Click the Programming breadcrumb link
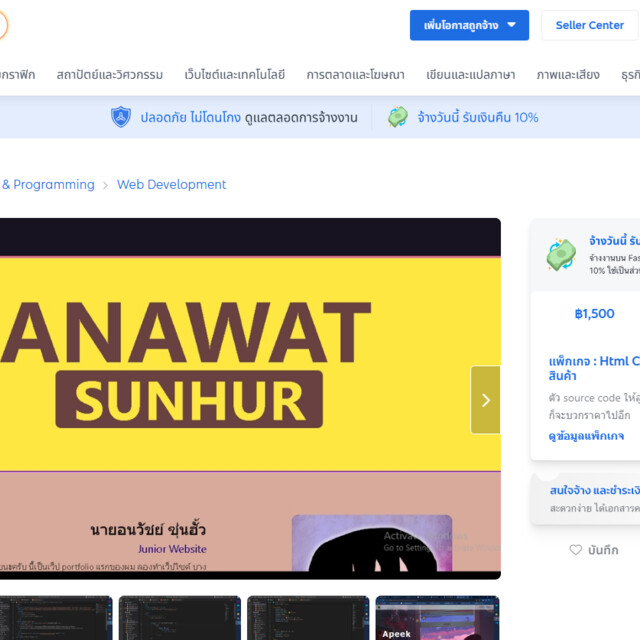Screen dimensions: 640x640 point(52,184)
